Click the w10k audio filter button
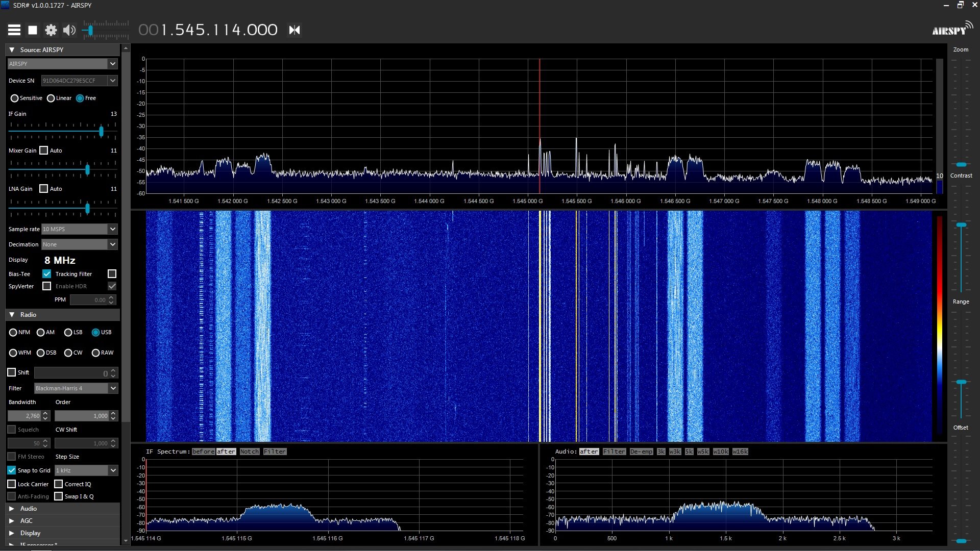 [x=721, y=452]
